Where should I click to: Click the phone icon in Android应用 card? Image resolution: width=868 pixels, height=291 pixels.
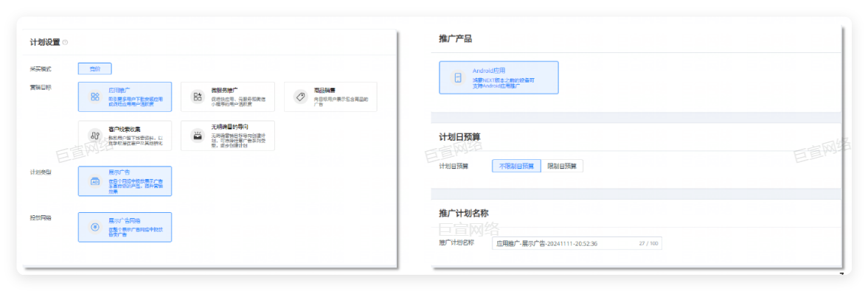click(x=457, y=78)
